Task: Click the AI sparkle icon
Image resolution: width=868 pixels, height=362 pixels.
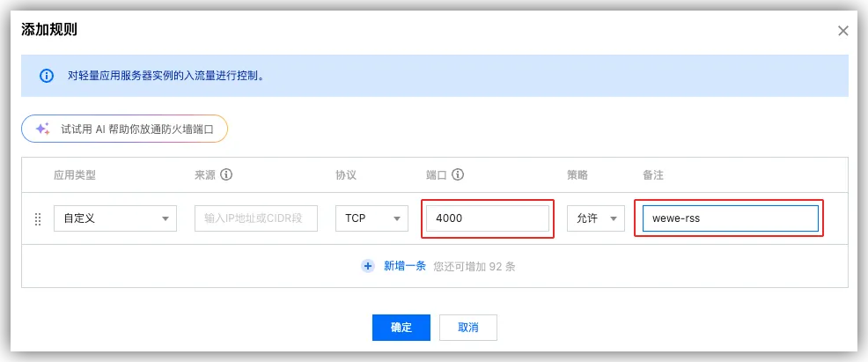Action: point(42,129)
